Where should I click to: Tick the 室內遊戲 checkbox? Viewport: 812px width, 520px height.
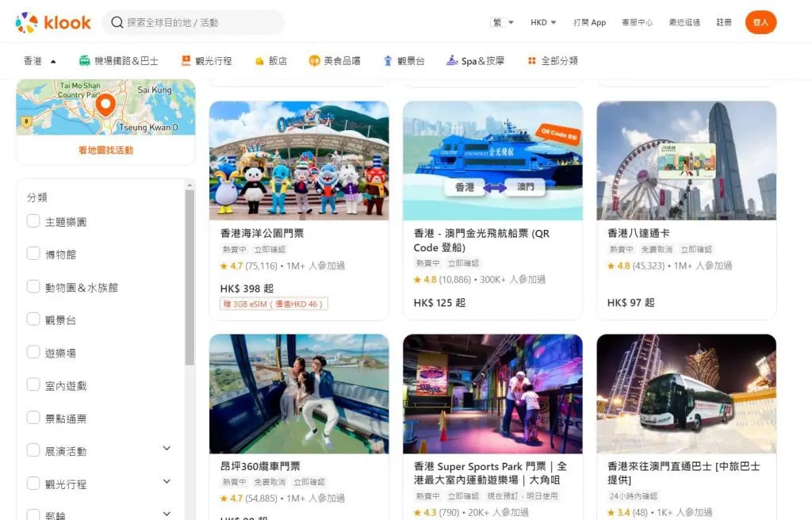point(33,384)
